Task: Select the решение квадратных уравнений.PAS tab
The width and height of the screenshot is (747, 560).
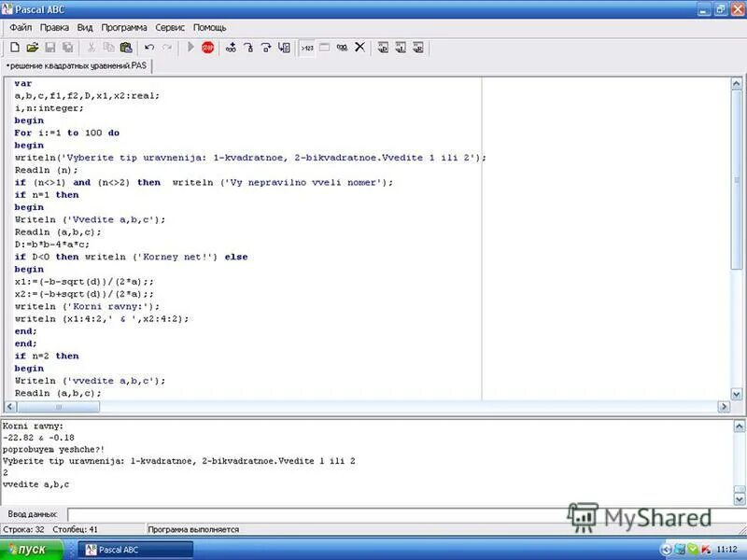Action: [x=78, y=65]
